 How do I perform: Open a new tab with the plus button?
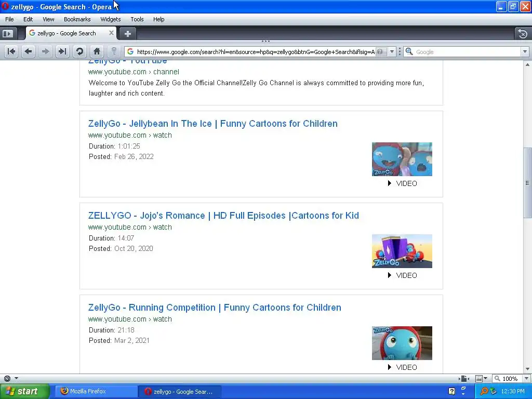[128, 34]
